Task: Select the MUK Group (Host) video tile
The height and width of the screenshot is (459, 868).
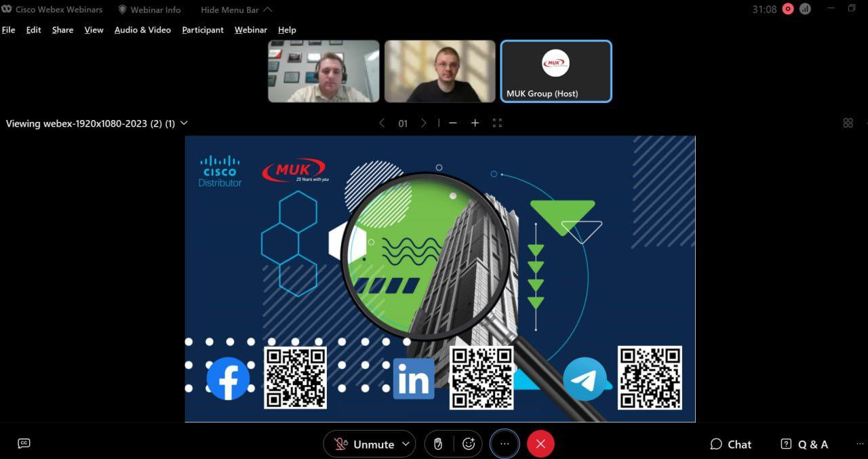Action: [556, 71]
